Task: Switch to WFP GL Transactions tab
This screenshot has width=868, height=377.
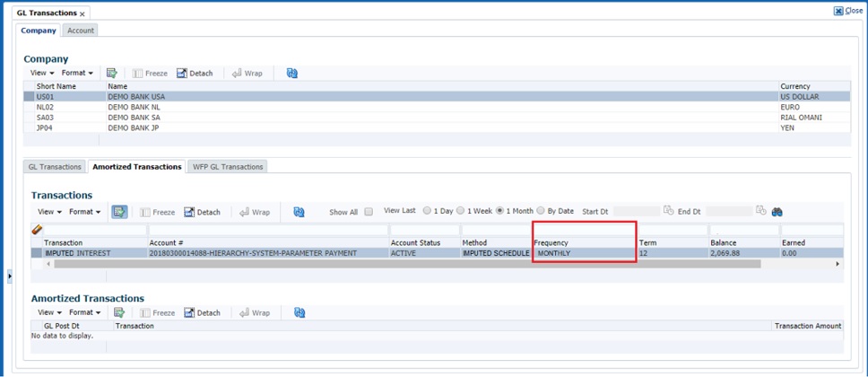Action: tap(228, 166)
